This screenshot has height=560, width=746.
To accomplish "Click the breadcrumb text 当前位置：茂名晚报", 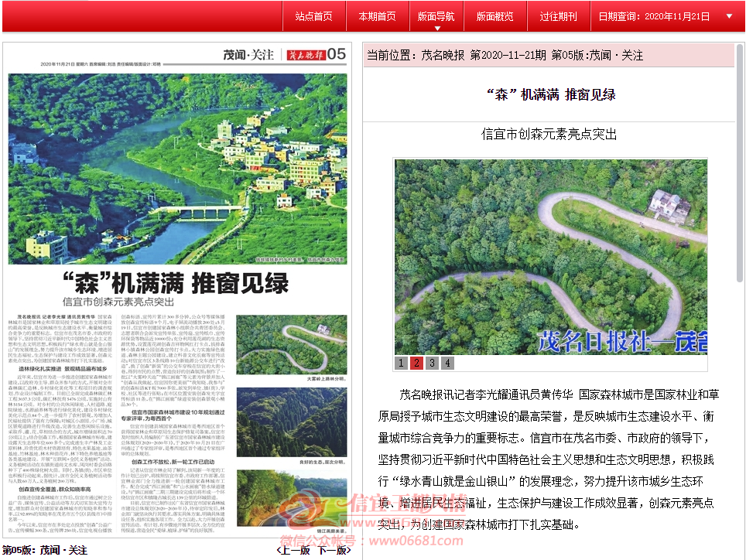I will tap(416, 56).
